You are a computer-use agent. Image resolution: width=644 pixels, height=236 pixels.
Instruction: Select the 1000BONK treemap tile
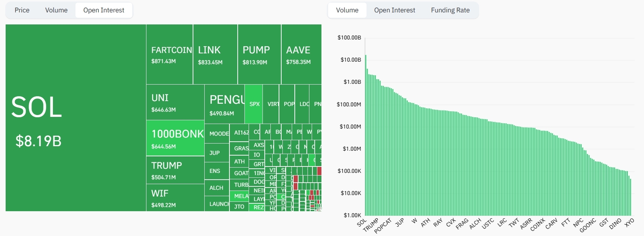tap(175, 138)
